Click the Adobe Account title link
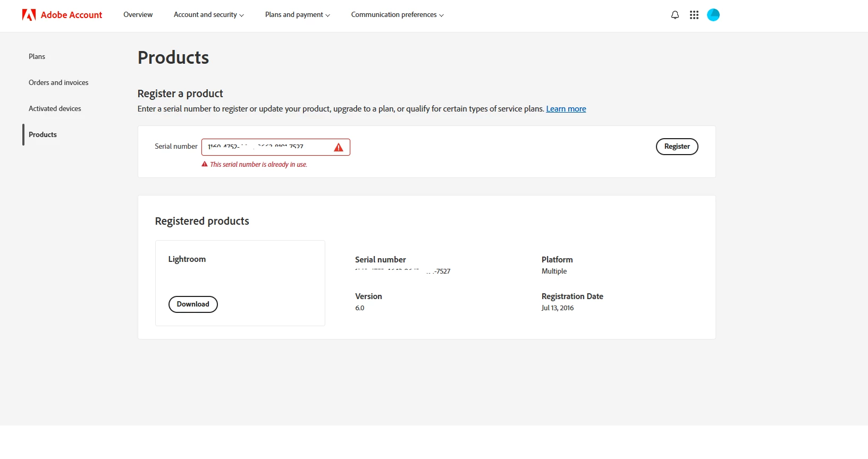The image size is (868, 459). [x=71, y=15]
